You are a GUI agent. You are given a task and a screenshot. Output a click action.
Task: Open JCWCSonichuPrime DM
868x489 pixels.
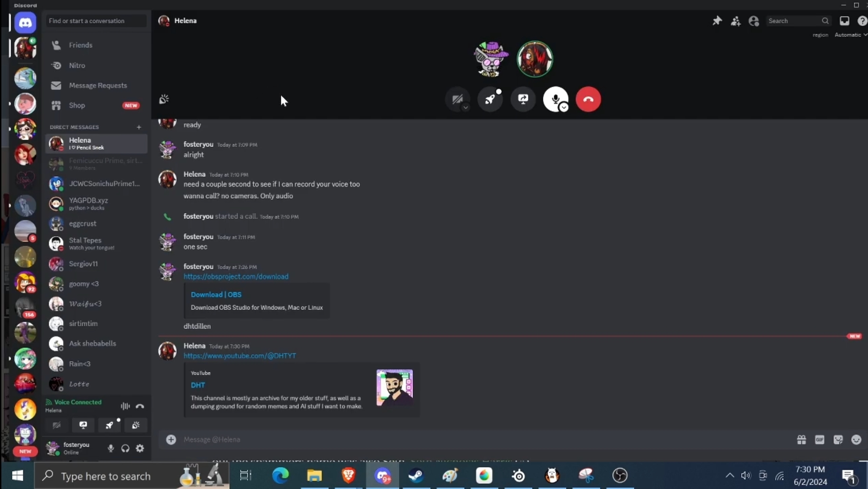(96, 183)
